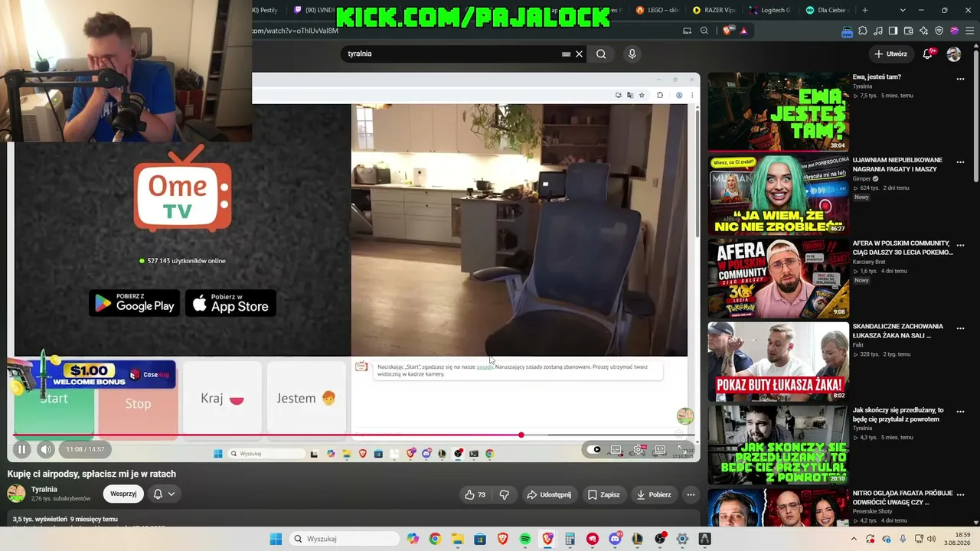Seek using the red video progress bar
The height and width of the screenshot is (551, 980).
[353, 435]
